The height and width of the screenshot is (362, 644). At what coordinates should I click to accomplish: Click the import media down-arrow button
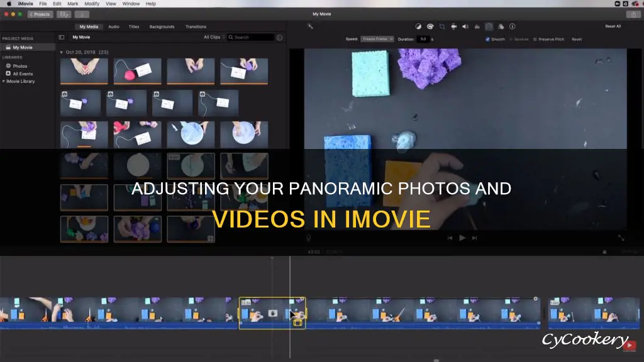coord(82,14)
